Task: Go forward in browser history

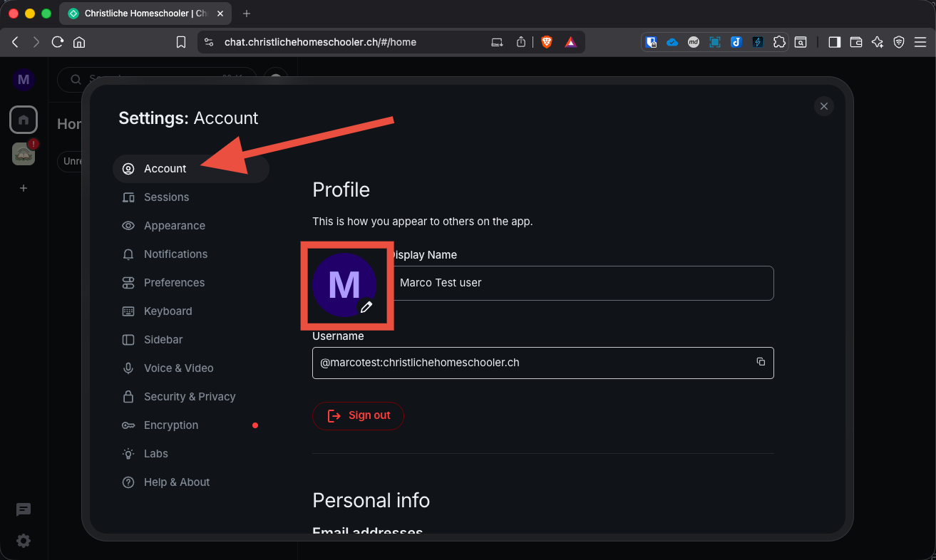Action: click(36, 42)
